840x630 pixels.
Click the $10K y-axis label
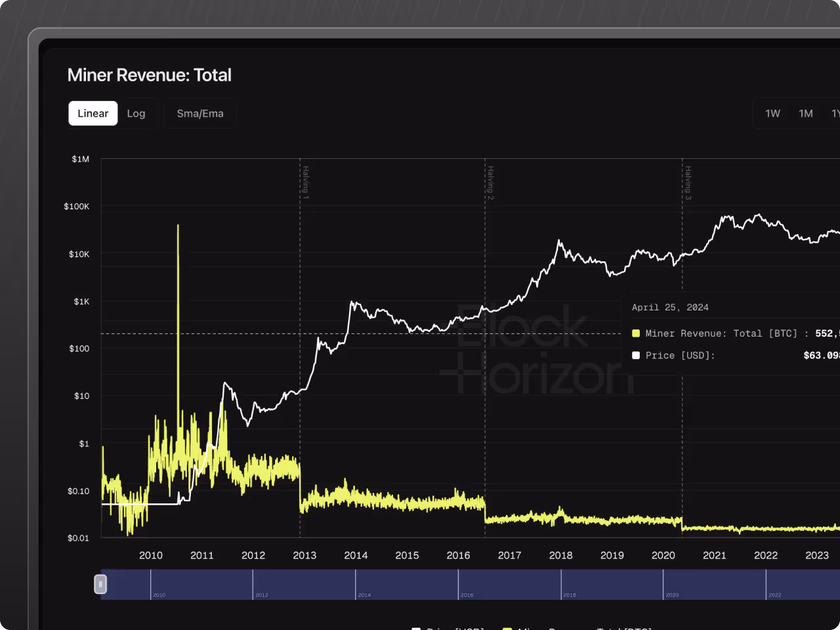(79, 254)
